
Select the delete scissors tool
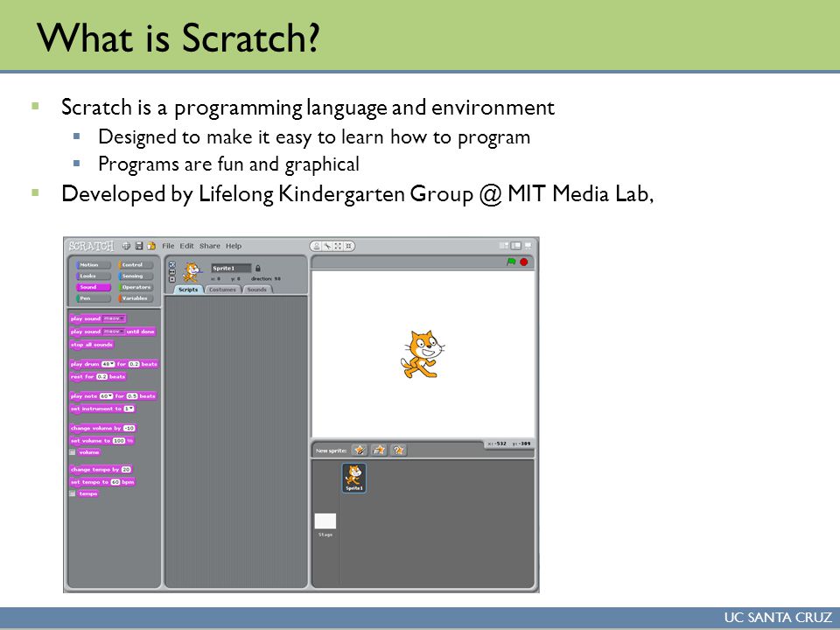coord(327,246)
